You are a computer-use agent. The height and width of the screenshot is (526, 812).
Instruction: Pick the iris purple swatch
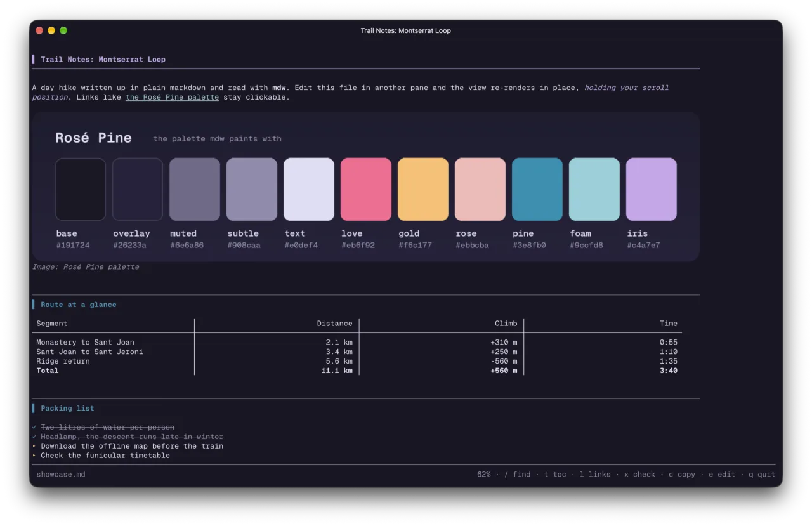tap(652, 189)
